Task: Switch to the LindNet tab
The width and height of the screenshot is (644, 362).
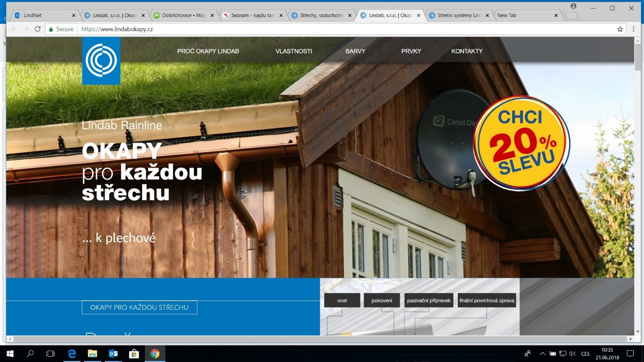Action: (x=45, y=15)
